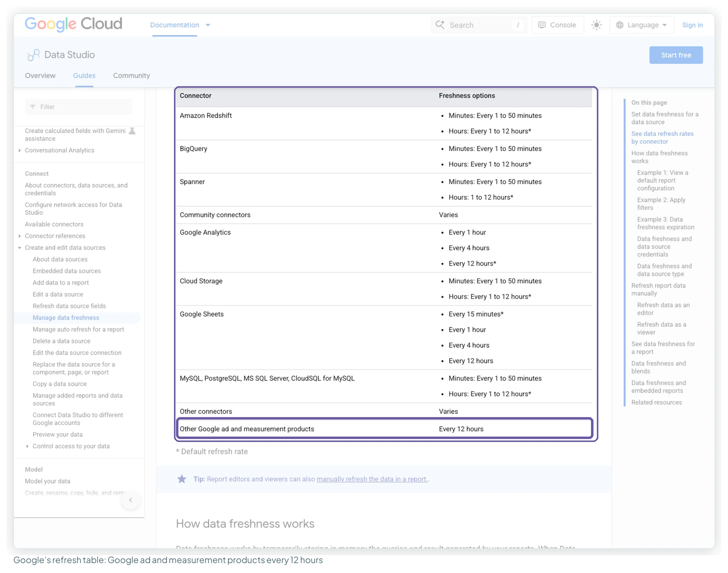Screen dimensions: 728x573
Task: Click the star tip icon
Action: pos(182,479)
